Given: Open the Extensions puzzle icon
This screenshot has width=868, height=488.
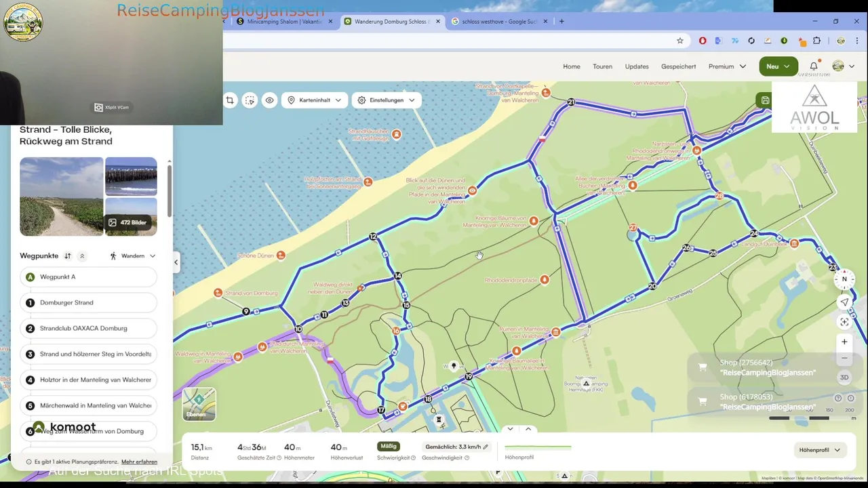Looking at the screenshot, I should [x=816, y=41].
